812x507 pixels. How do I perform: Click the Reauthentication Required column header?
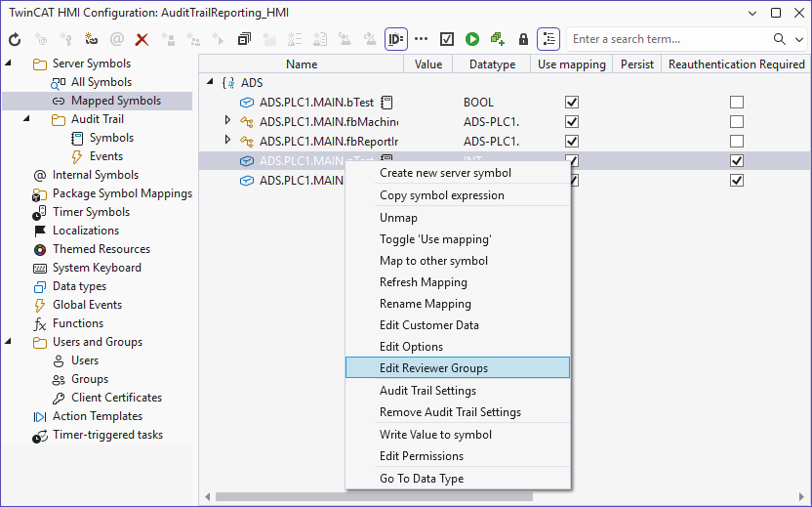736,64
